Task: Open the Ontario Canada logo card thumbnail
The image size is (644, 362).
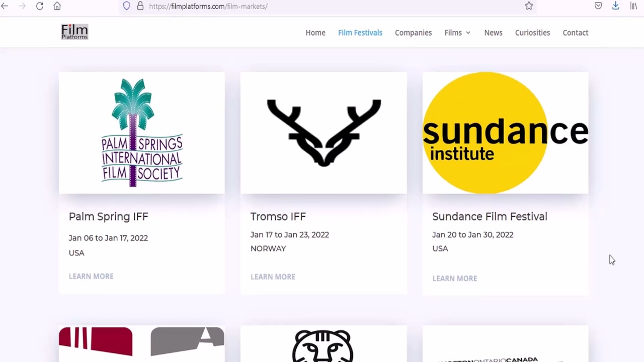Action: point(505,344)
